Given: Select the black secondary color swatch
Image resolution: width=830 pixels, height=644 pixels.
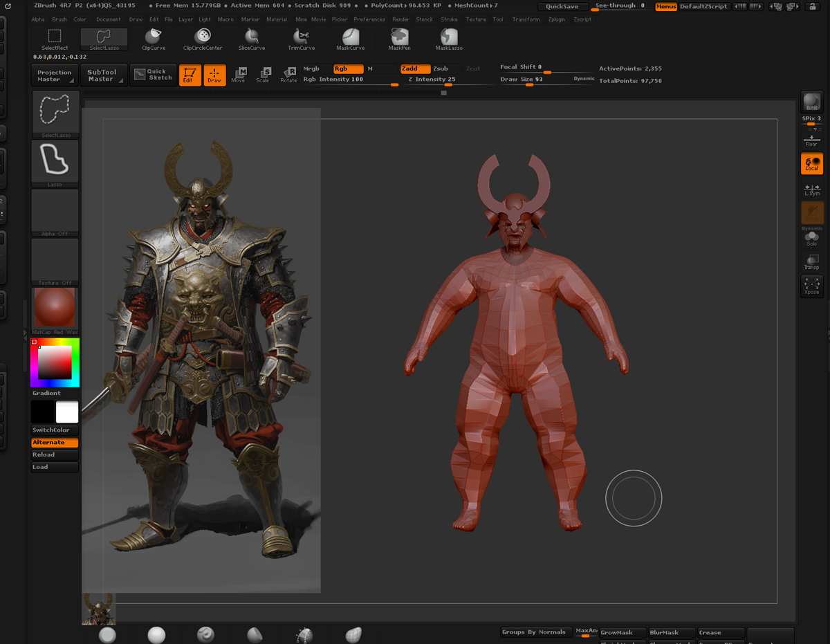Looking at the screenshot, I should (x=42, y=412).
